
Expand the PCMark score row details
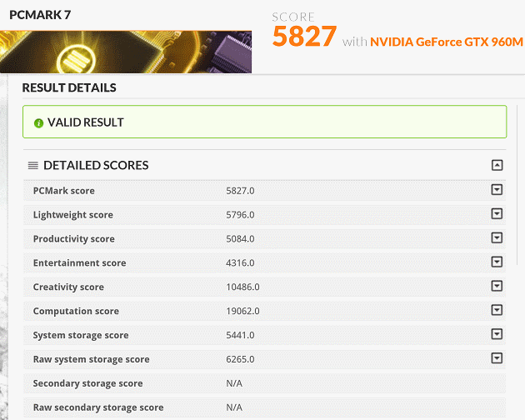[497, 189]
